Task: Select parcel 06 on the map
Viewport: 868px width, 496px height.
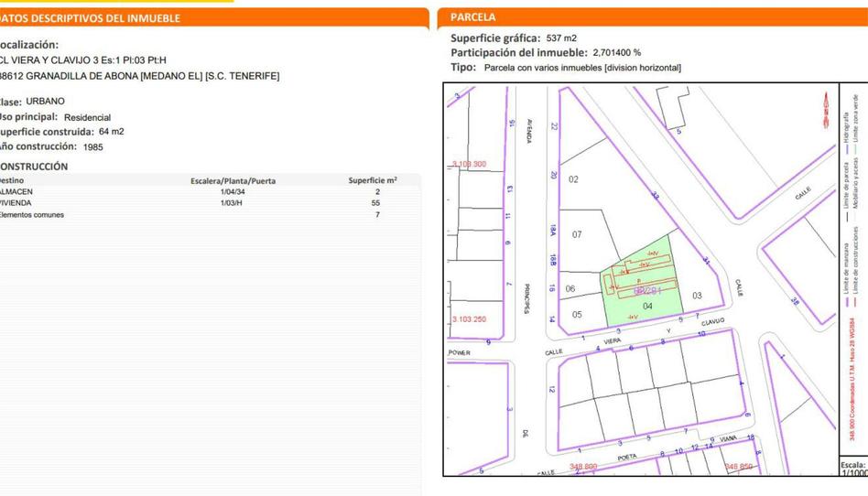Action: (x=570, y=289)
